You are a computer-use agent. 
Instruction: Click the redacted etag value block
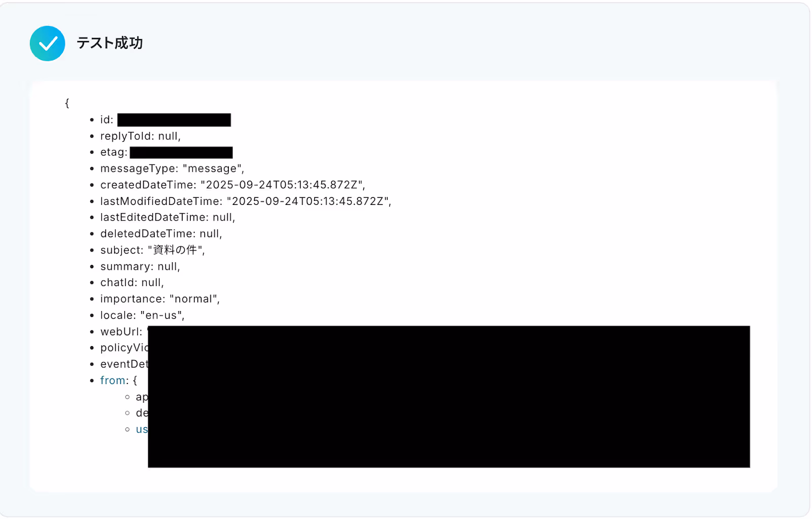pos(181,152)
